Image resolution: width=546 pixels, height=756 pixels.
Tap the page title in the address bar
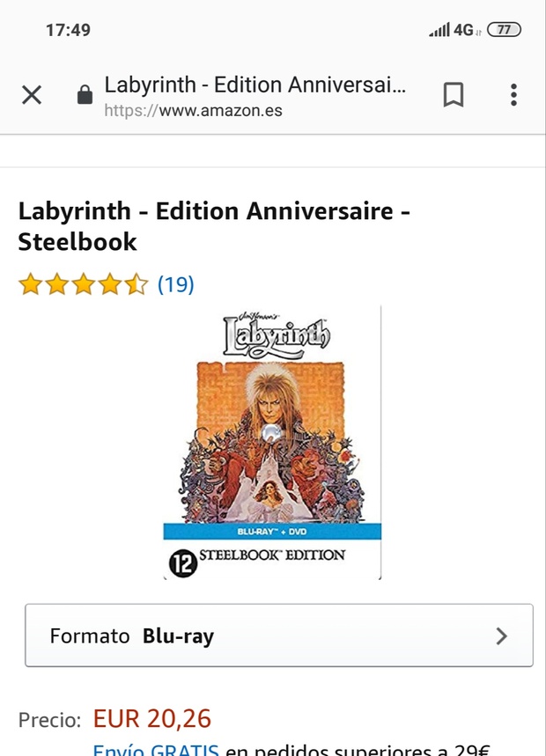point(255,85)
